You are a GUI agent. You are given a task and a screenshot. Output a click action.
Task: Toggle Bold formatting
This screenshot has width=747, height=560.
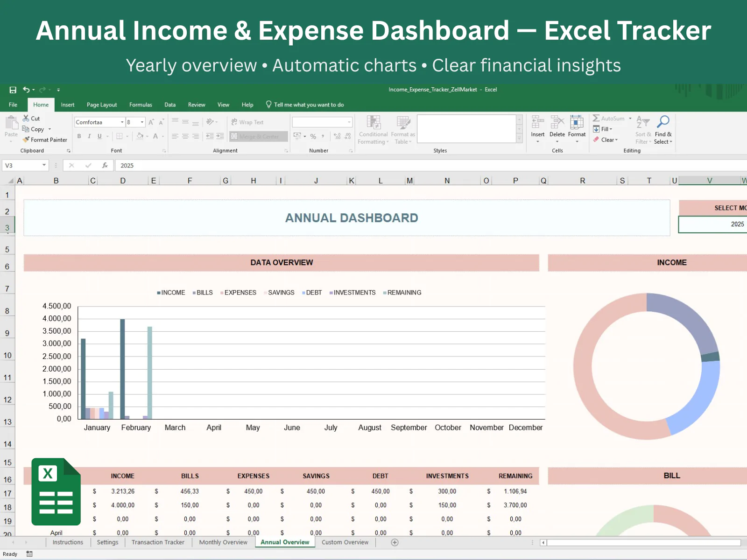coord(79,136)
